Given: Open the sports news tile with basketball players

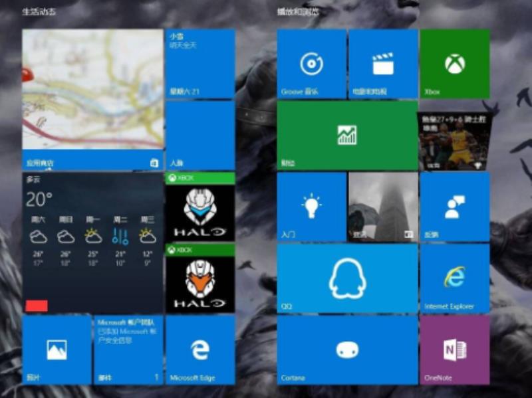Looking at the screenshot, I should (x=455, y=142).
